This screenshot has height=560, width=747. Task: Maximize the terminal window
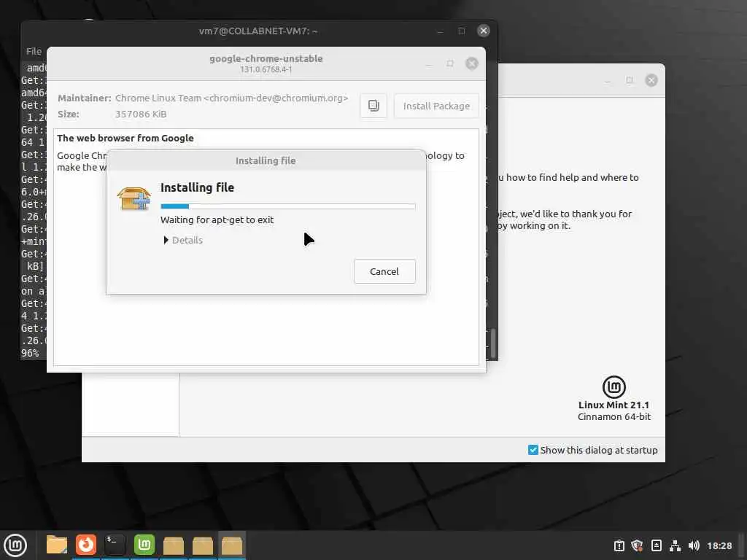(x=462, y=31)
